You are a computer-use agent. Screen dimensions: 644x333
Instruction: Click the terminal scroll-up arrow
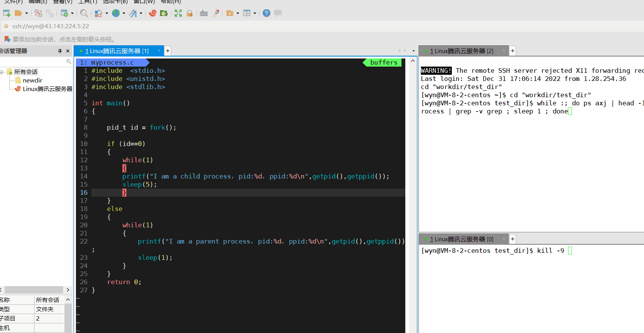(x=413, y=61)
